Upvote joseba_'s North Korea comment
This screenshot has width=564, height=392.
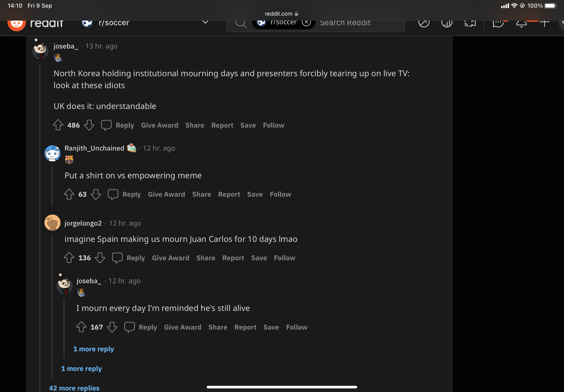[x=58, y=125]
